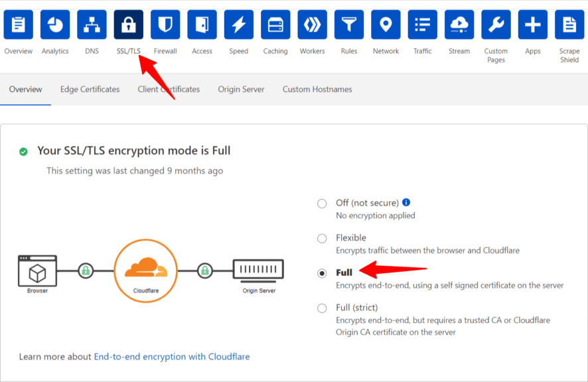Click the 'Workers' label in navigation
588x382 pixels.
tap(313, 51)
